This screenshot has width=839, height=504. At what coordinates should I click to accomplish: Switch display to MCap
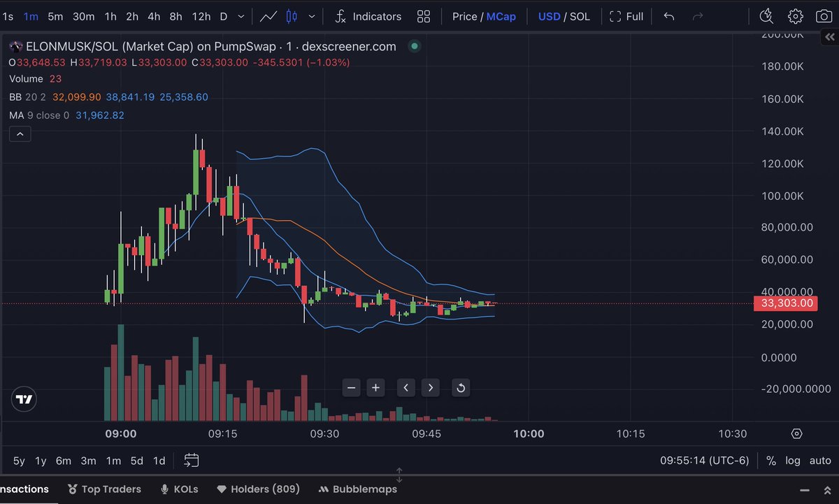[x=501, y=16]
